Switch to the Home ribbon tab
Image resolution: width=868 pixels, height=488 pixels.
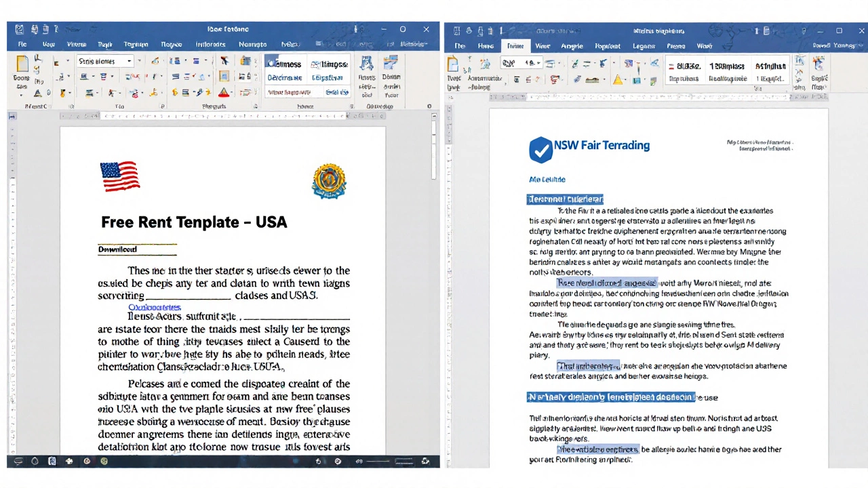coord(48,44)
